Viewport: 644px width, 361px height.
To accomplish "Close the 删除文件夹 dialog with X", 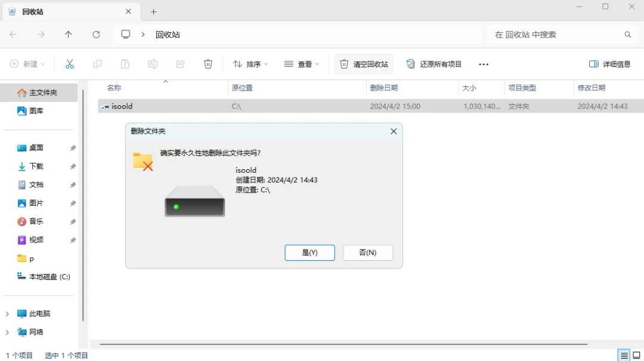I will tap(394, 131).
